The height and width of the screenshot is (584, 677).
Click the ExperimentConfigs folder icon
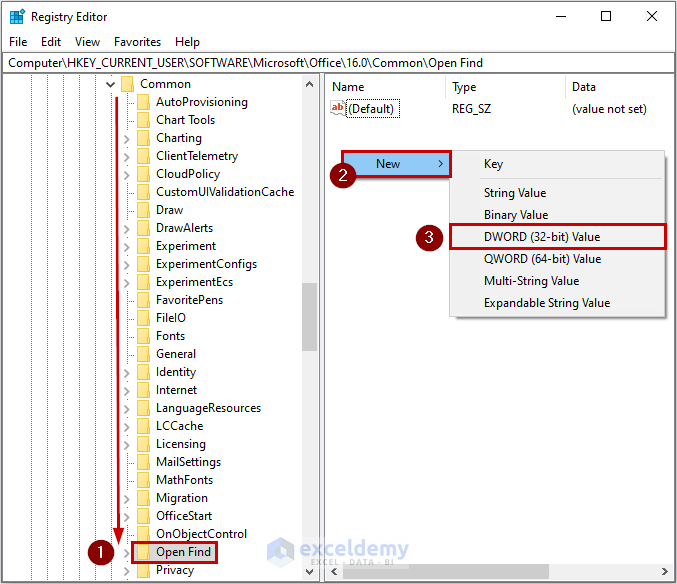[143, 264]
